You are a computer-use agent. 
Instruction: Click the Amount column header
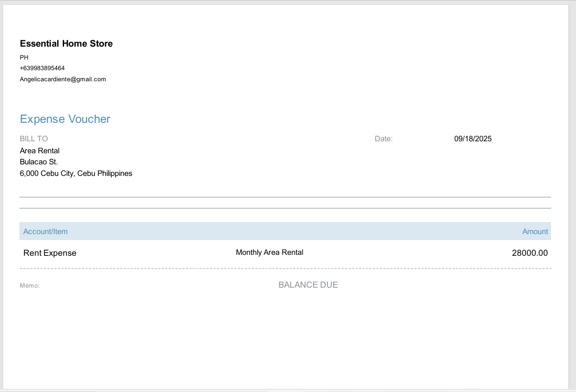[x=535, y=232]
